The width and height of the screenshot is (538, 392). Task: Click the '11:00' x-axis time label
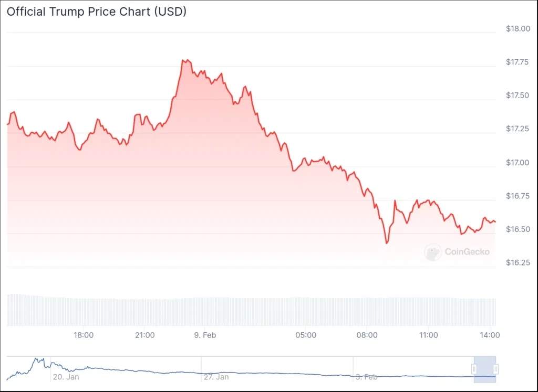point(428,335)
